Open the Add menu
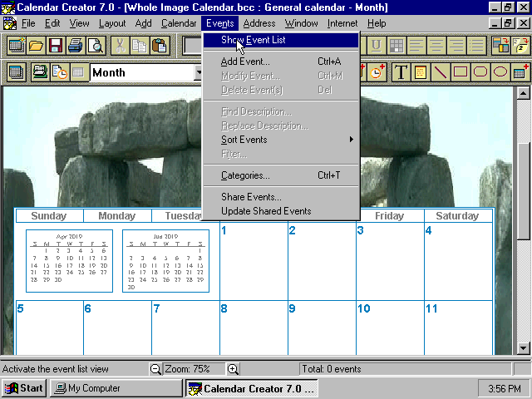The height and width of the screenshot is (399, 532). click(x=144, y=23)
